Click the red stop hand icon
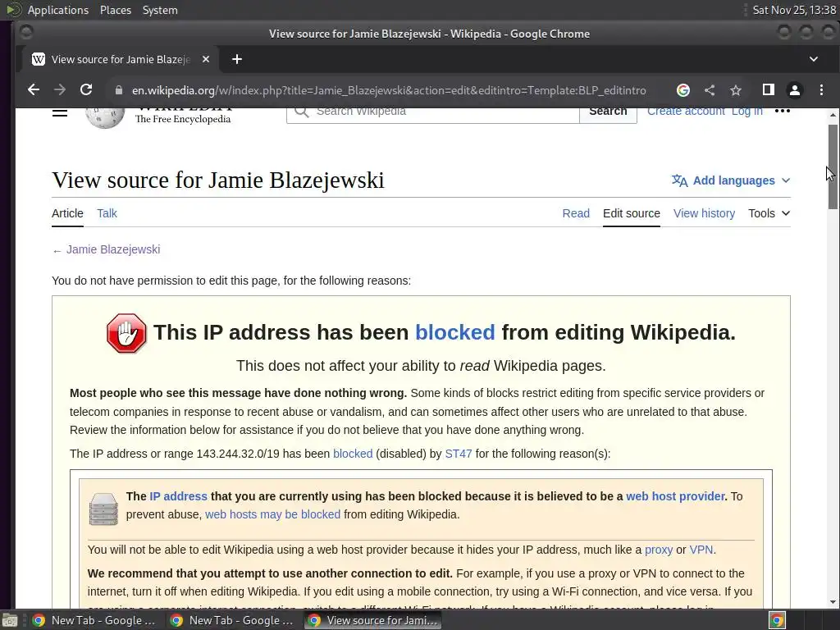This screenshot has height=630, width=840. coord(126,333)
